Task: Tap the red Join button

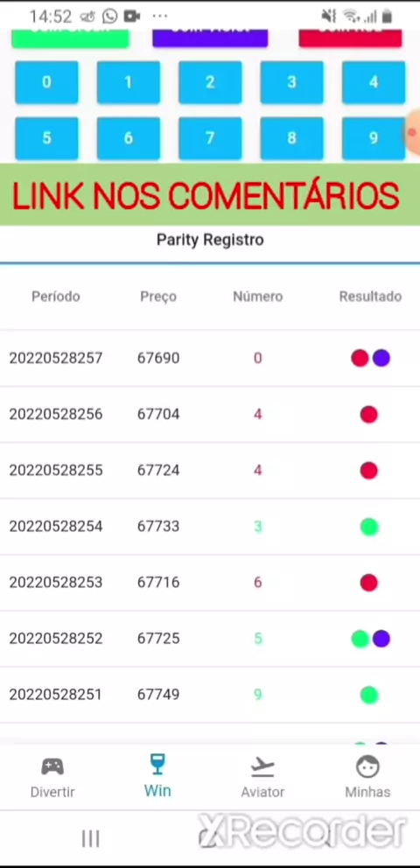Action: click(x=350, y=38)
